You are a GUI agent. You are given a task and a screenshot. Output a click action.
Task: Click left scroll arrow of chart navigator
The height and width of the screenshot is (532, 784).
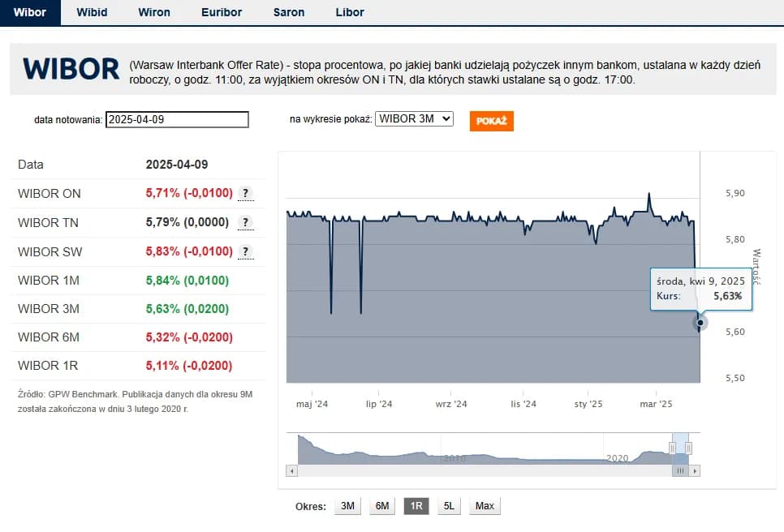point(292,470)
